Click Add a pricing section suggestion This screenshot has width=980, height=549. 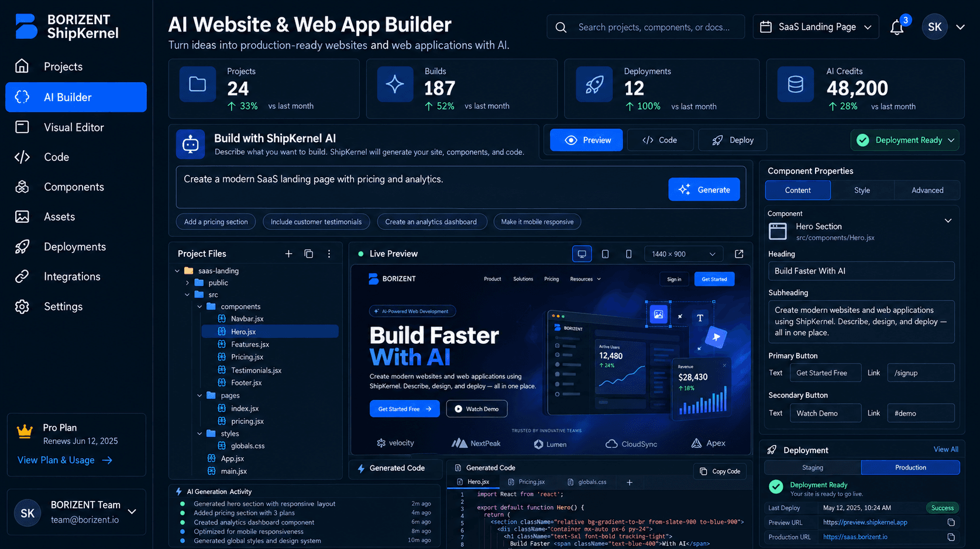pos(216,222)
